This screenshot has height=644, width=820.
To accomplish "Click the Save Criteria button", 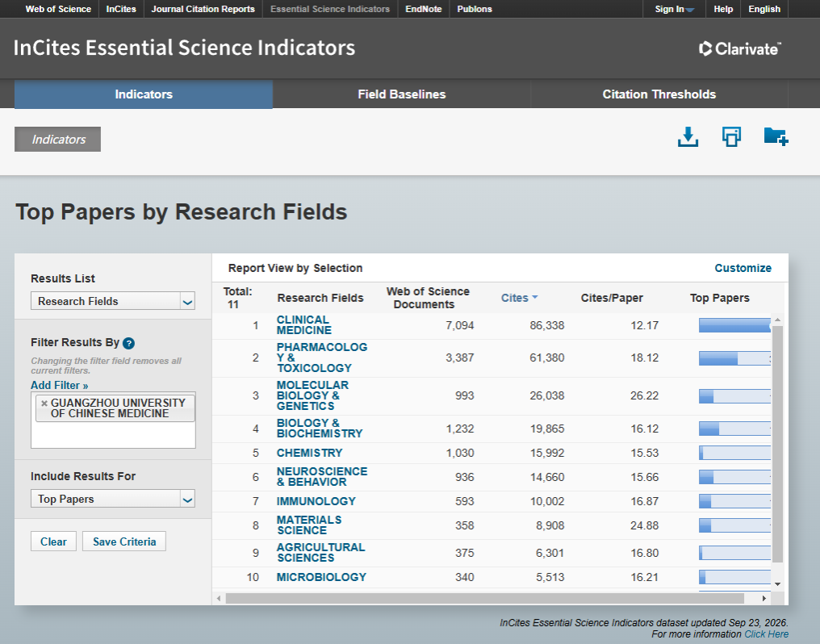I will (x=124, y=542).
